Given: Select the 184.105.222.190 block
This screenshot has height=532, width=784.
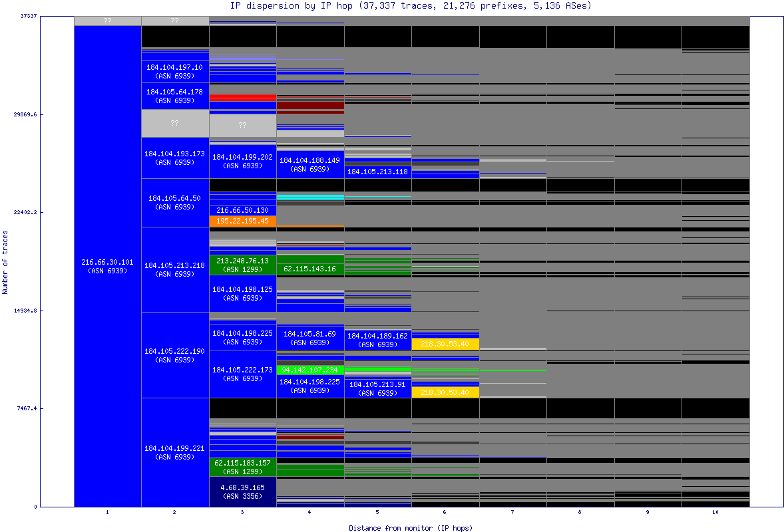Looking at the screenshot, I should (175, 354).
